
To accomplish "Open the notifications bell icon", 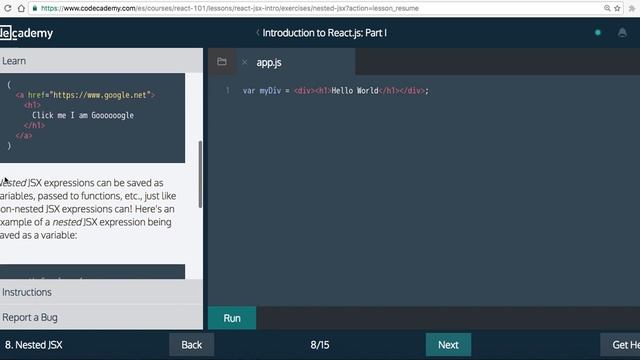I will tap(622, 33).
